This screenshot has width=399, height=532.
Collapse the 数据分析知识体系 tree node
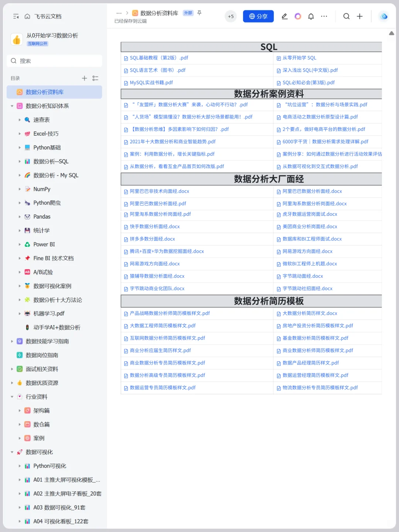tap(12, 106)
